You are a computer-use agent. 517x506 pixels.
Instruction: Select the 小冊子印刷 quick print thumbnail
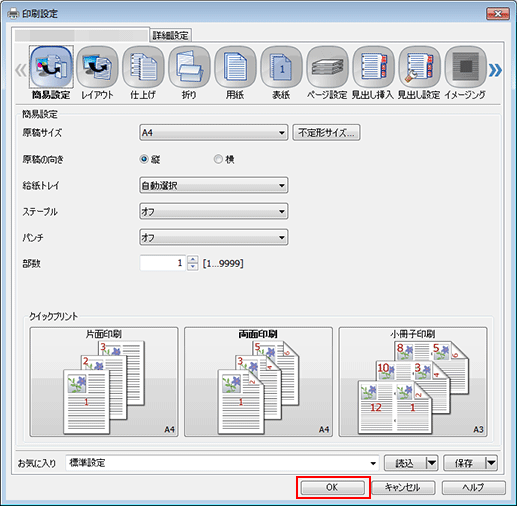[x=413, y=382]
